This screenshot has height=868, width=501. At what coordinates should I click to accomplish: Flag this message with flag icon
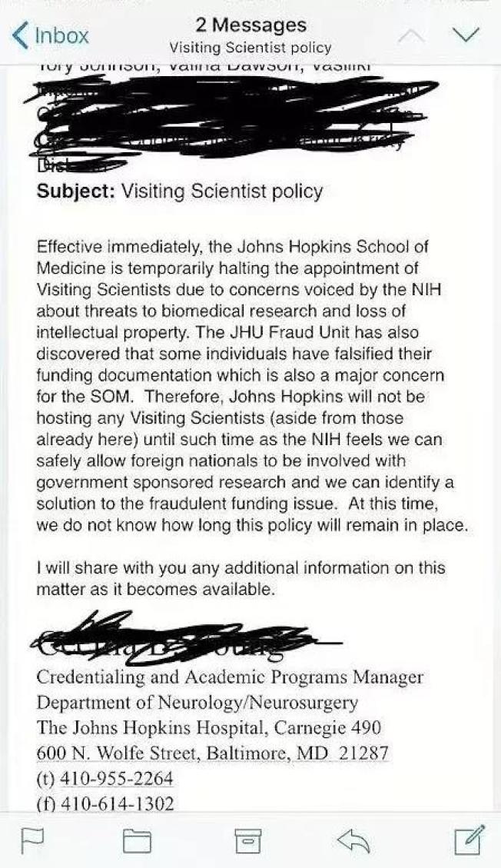[x=31, y=840]
